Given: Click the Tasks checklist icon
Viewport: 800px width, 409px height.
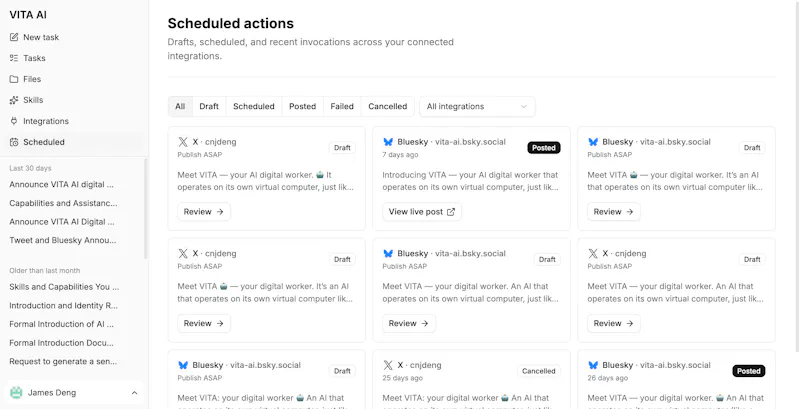Looking at the screenshot, I should point(14,58).
